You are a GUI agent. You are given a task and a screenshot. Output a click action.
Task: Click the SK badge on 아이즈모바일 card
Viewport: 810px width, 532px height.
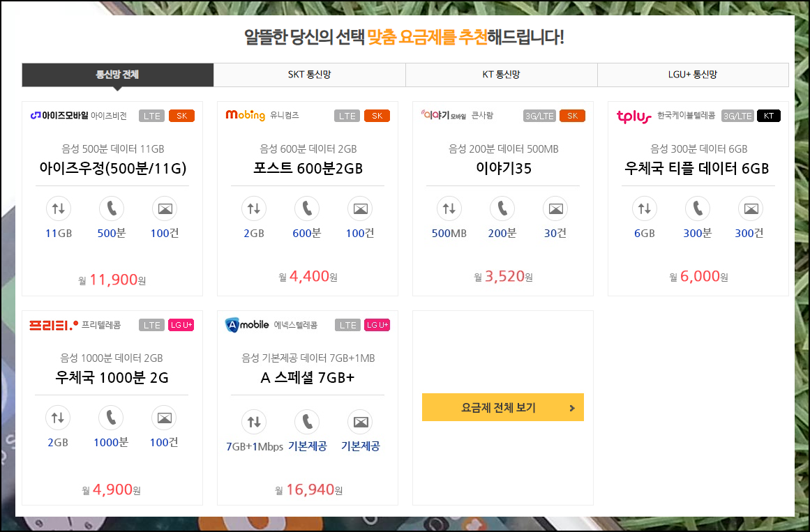pos(182,116)
